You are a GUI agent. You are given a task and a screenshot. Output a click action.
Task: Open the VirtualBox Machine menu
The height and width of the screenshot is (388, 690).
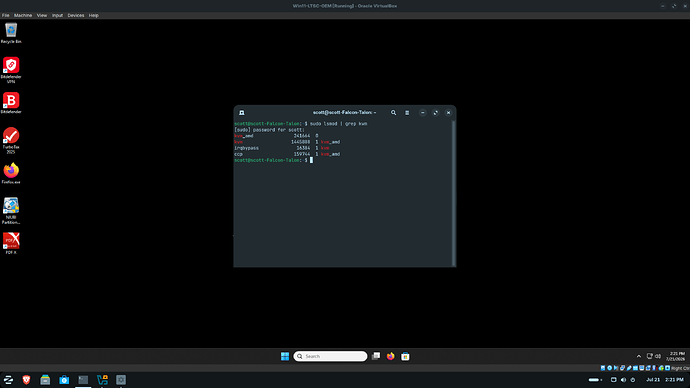pyautogui.click(x=23, y=15)
